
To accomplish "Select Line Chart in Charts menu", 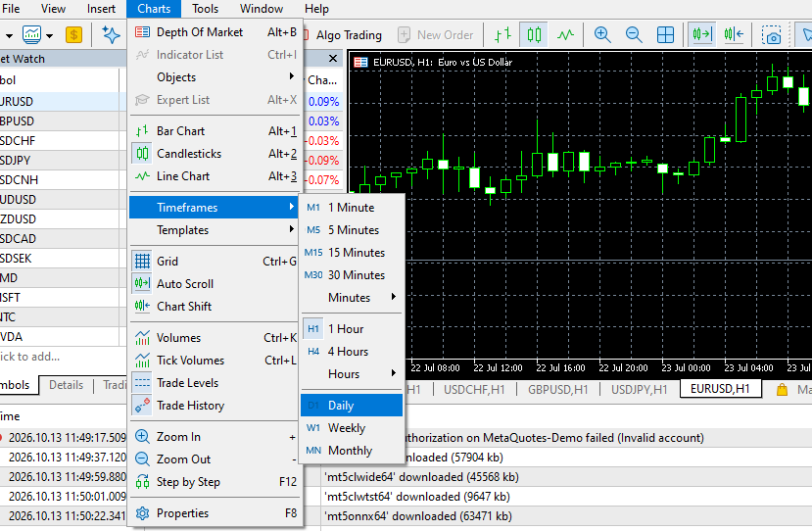I will pos(215,176).
